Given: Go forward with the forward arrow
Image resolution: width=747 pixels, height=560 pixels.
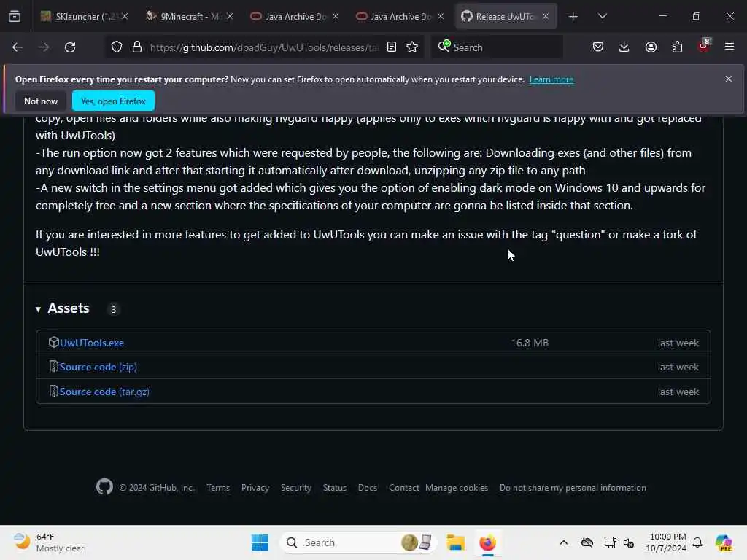Looking at the screenshot, I should (44, 47).
